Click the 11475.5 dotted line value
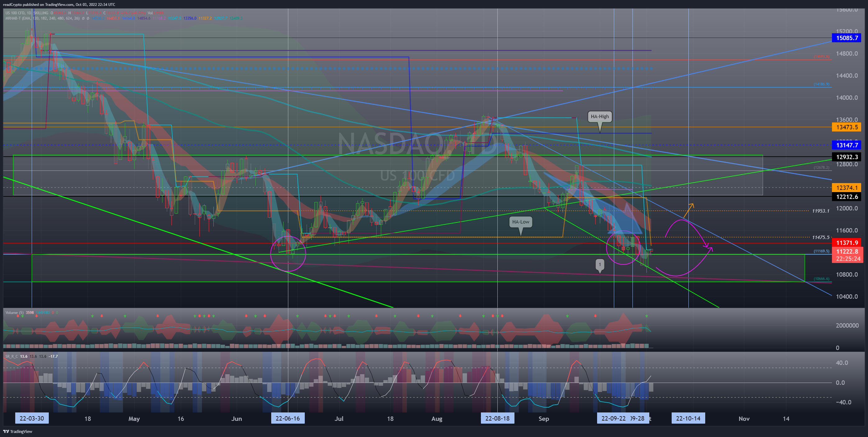 [x=820, y=237]
